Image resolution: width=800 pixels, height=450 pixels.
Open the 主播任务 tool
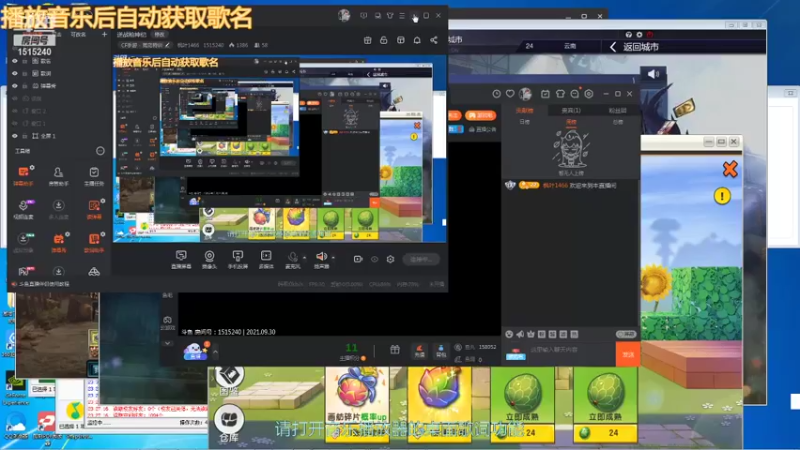(x=94, y=175)
